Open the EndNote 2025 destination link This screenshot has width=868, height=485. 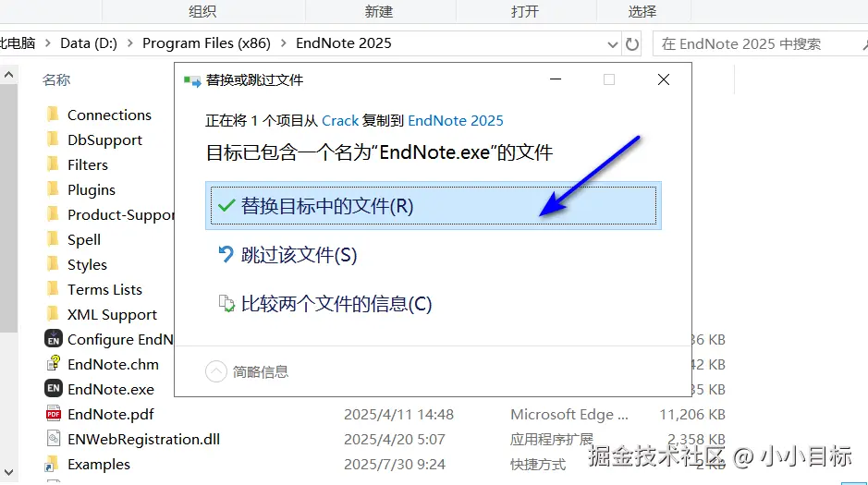[x=456, y=121]
